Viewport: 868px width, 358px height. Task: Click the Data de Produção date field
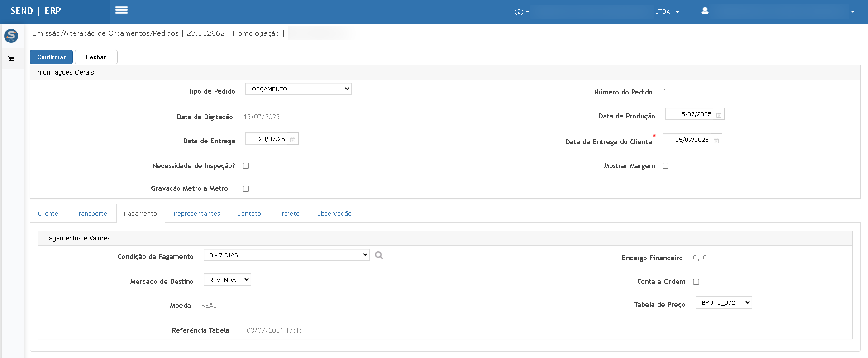689,114
